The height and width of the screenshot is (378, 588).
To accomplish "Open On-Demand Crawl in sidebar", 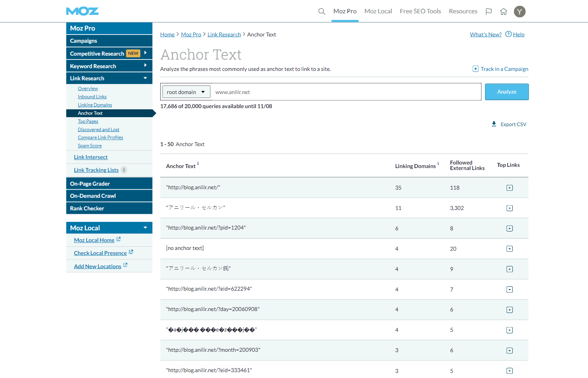I will [109, 196].
